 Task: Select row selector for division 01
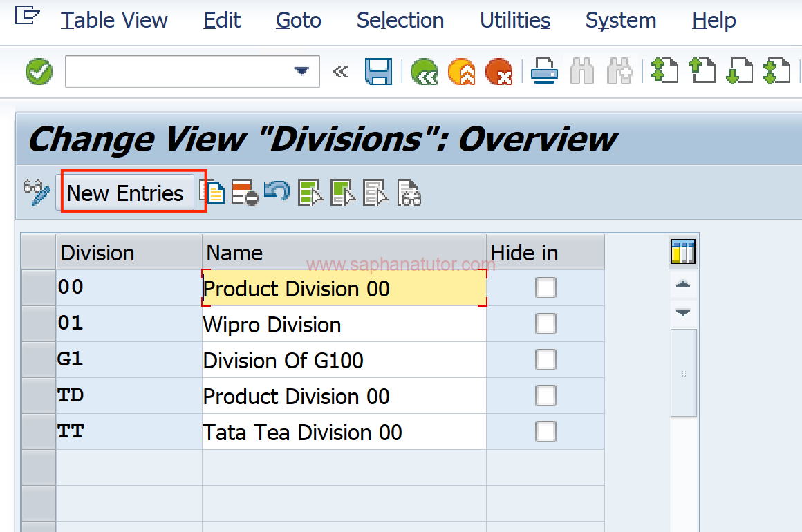point(39,324)
